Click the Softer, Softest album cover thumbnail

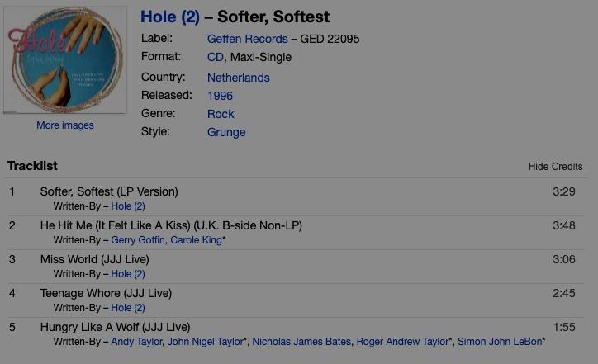(65, 59)
